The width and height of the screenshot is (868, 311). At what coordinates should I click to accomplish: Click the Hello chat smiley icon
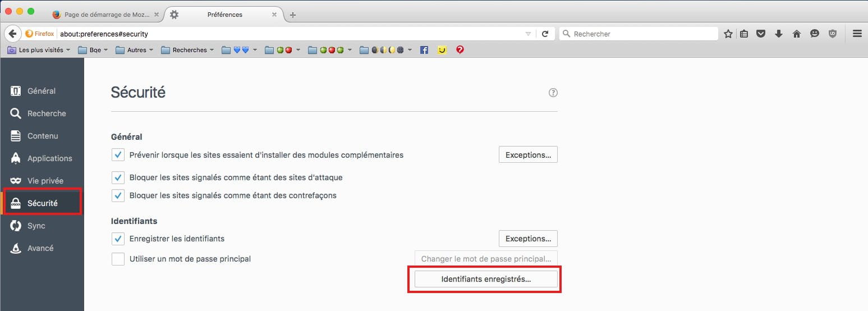pyautogui.click(x=815, y=34)
